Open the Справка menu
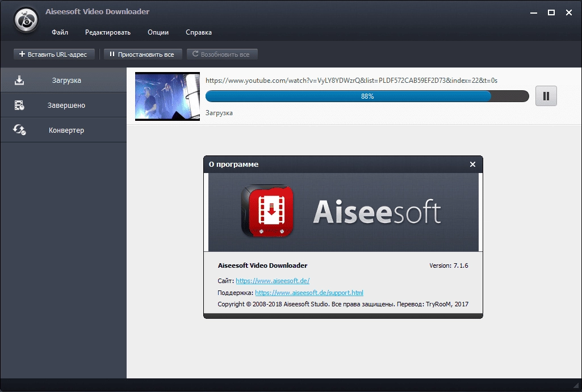Screen dimensions: 582x392 [199, 32]
